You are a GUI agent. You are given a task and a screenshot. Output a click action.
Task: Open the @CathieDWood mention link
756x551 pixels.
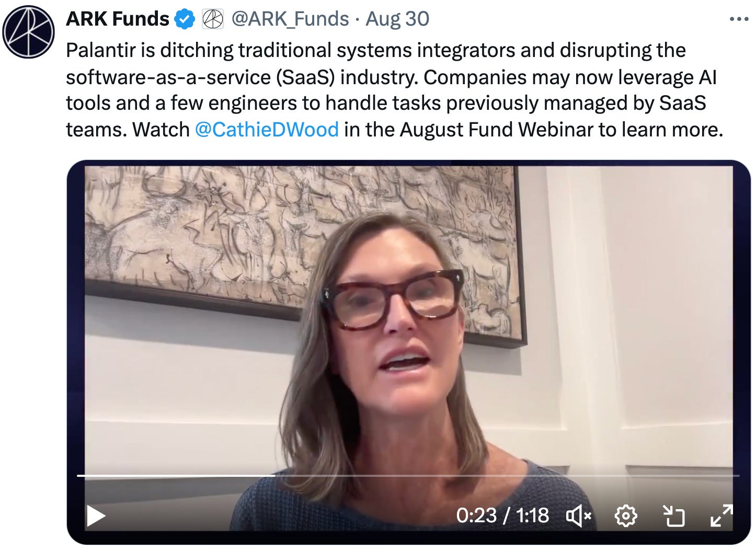[x=267, y=130]
